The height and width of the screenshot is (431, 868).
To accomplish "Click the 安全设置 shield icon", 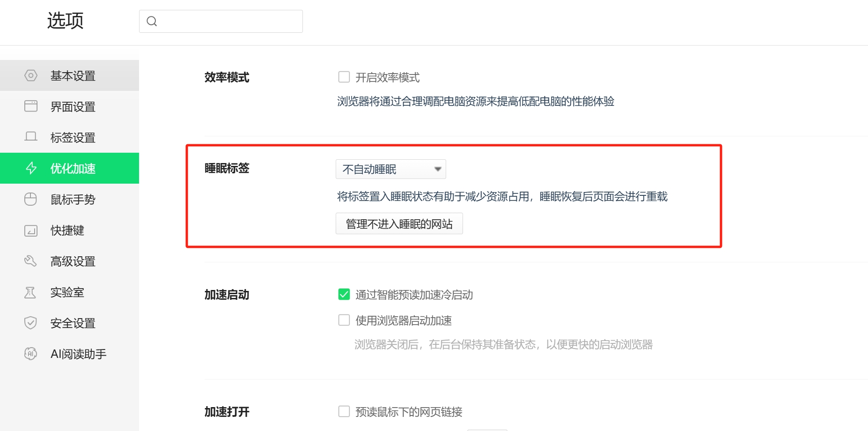I will (30, 323).
